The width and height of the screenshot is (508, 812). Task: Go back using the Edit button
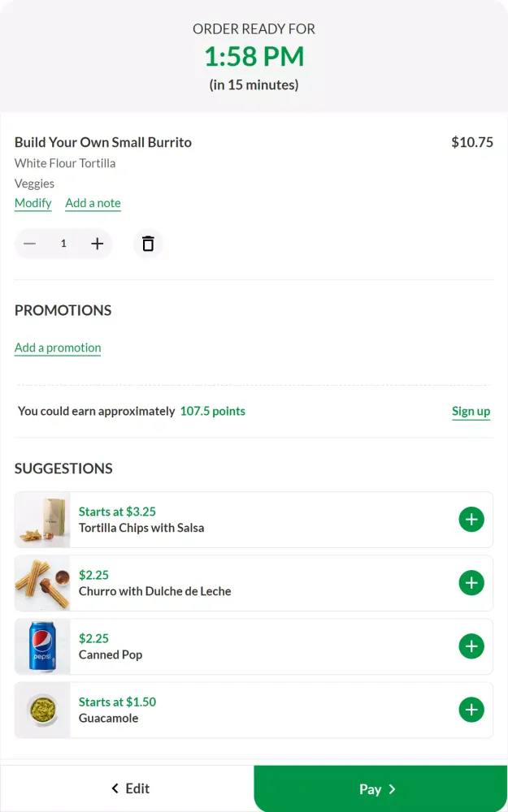[130, 788]
